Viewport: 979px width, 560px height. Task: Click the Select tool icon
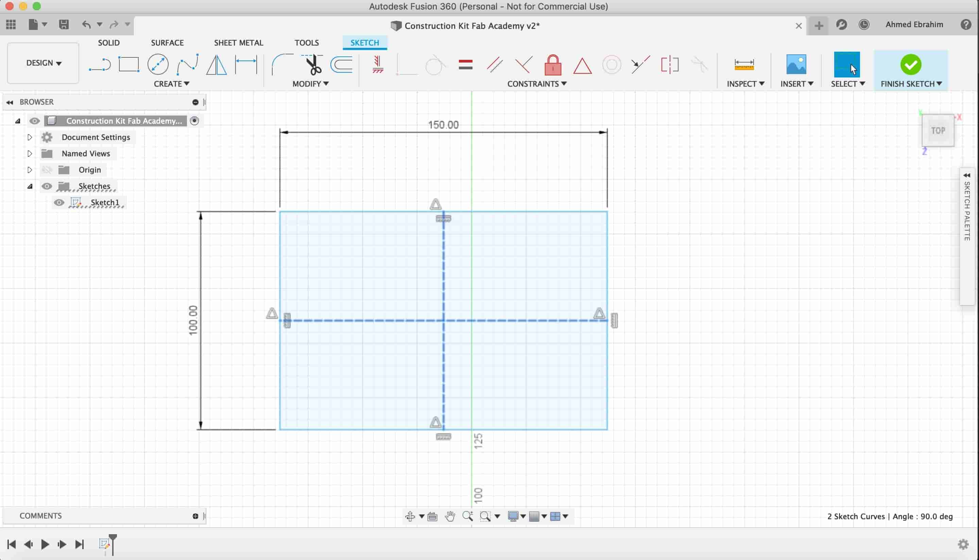pos(847,64)
